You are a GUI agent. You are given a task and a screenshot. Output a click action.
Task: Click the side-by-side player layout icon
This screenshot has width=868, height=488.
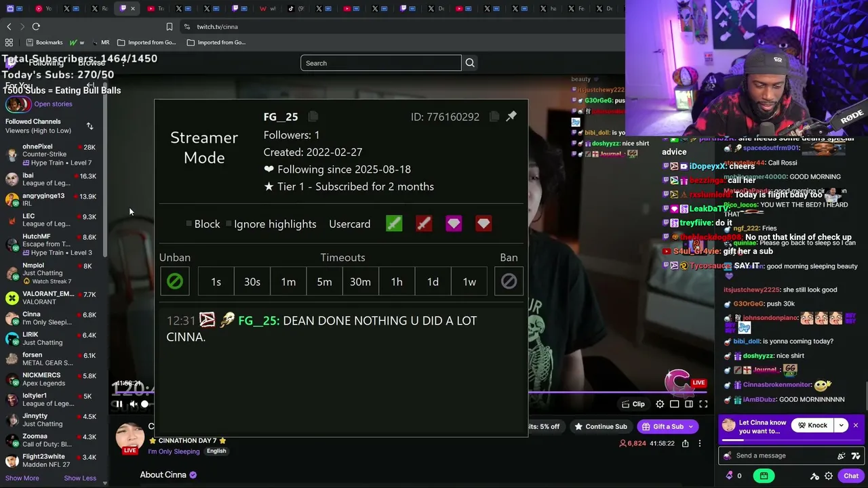click(689, 405)
